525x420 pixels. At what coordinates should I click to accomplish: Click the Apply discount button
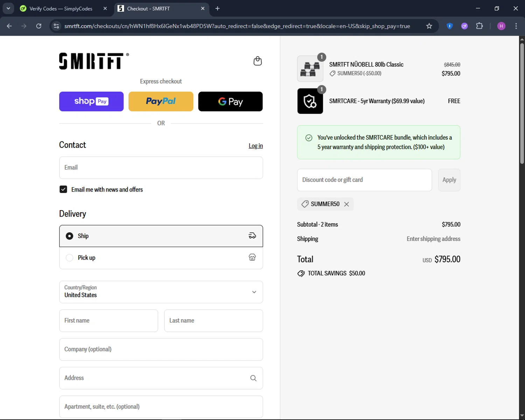(449, 180)
